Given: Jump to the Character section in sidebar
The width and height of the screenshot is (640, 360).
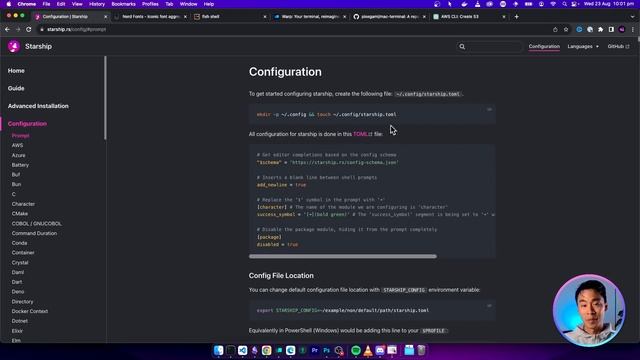Looking at the screenshot, I should [23, 204].
